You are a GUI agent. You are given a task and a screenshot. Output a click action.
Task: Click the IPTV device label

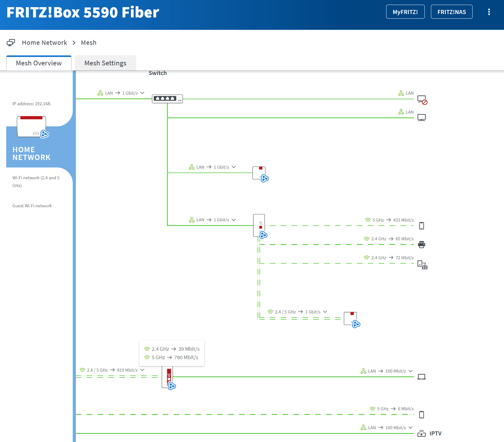436,434
